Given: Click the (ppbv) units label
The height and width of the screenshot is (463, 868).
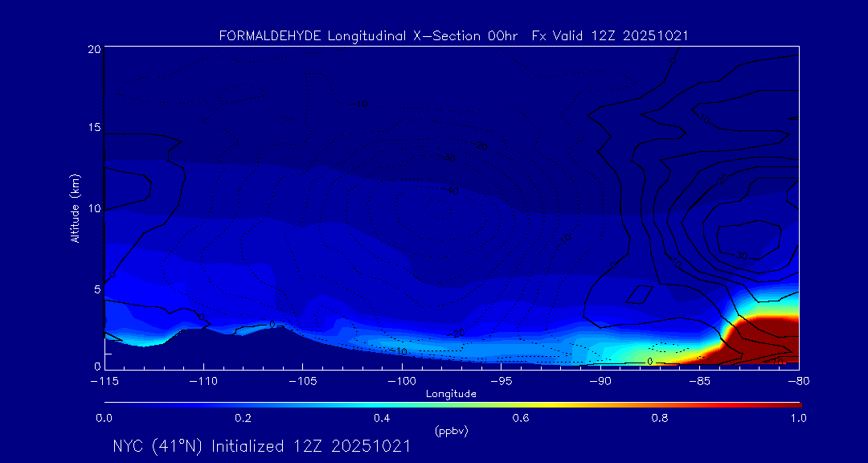Looking at the screenshot, I should pos(451,431).
